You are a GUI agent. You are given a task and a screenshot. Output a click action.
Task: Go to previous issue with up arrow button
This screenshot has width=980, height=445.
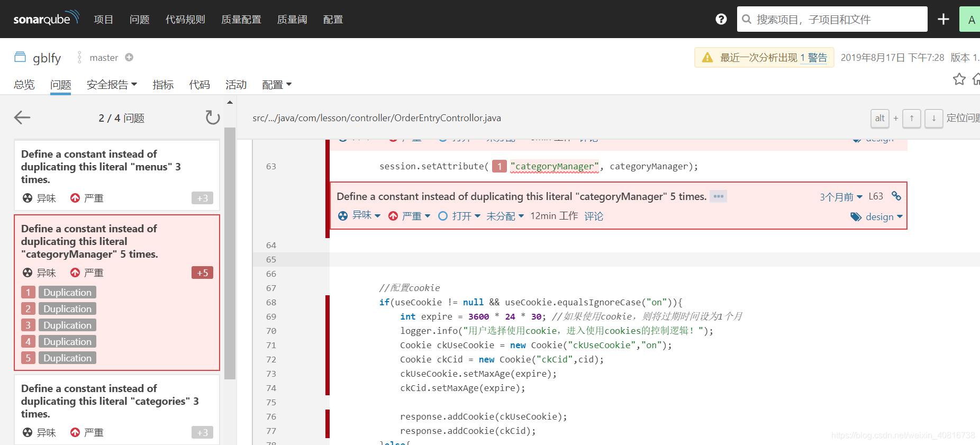point(911,118)
